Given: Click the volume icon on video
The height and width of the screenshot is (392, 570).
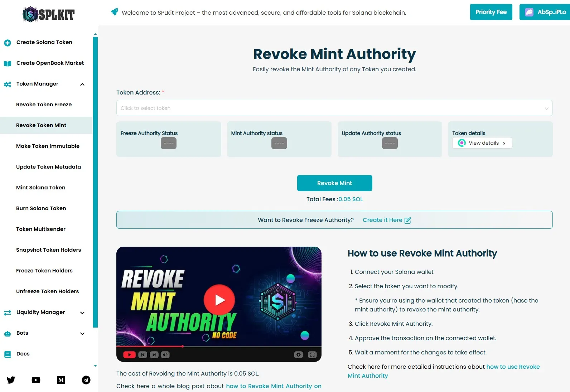Looking at the screenshot, I should tap(165, 355).
